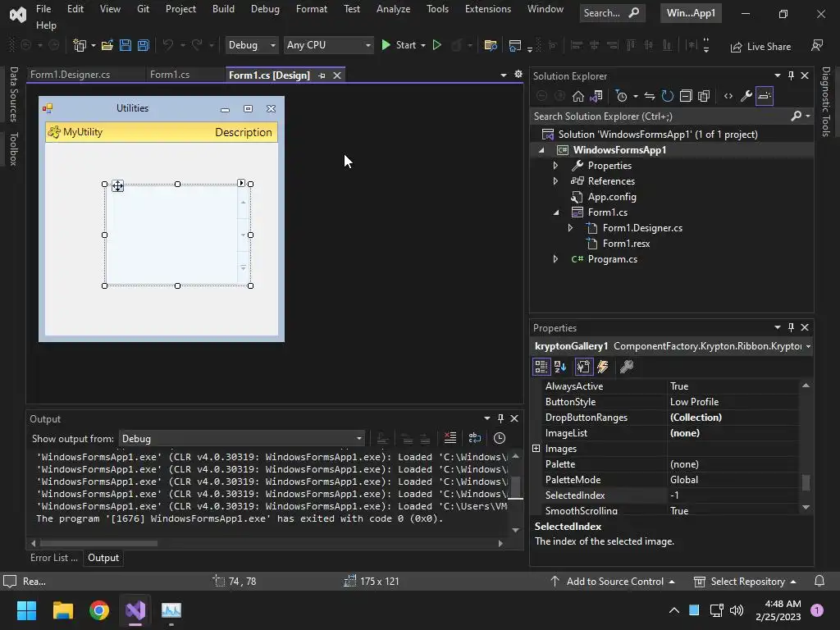Select Form1.resx in Solution Explorer
This screenshot has height=630, width=840.
(x=626, y=243)
